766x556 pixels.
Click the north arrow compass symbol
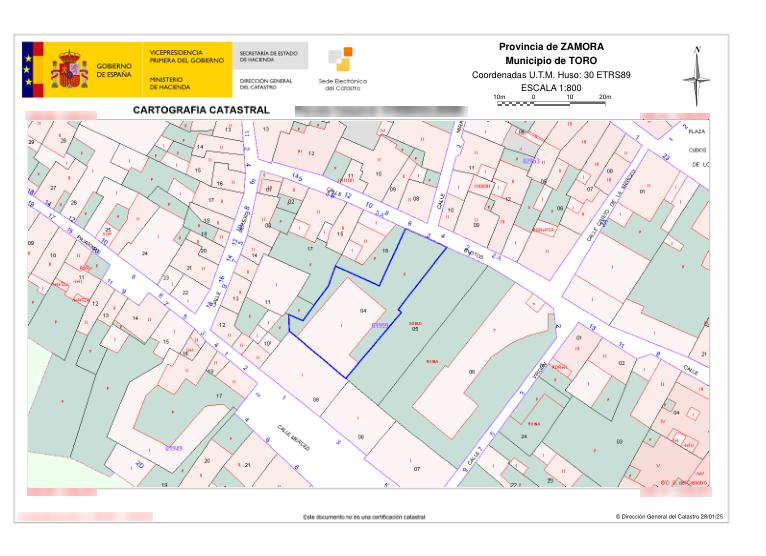coord(697,76)
